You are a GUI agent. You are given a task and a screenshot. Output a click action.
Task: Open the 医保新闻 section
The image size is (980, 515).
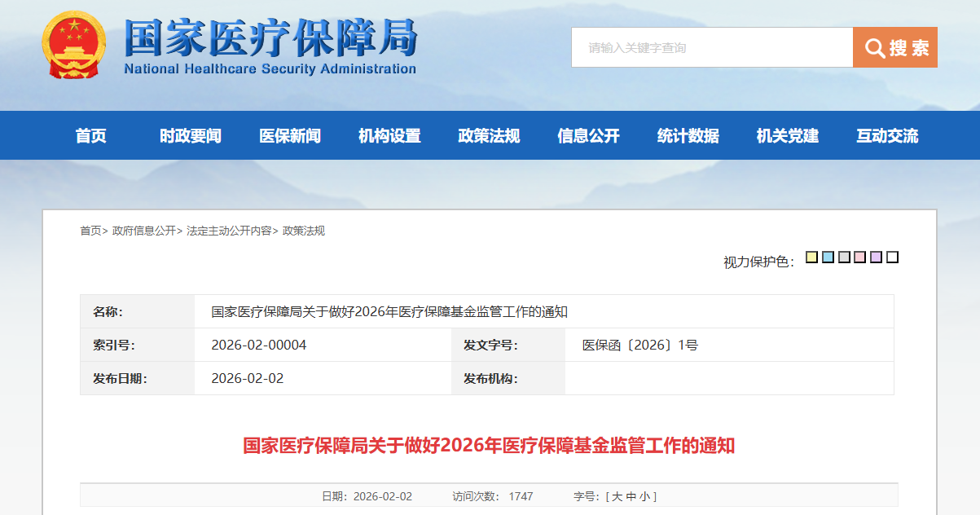[290, 136]
